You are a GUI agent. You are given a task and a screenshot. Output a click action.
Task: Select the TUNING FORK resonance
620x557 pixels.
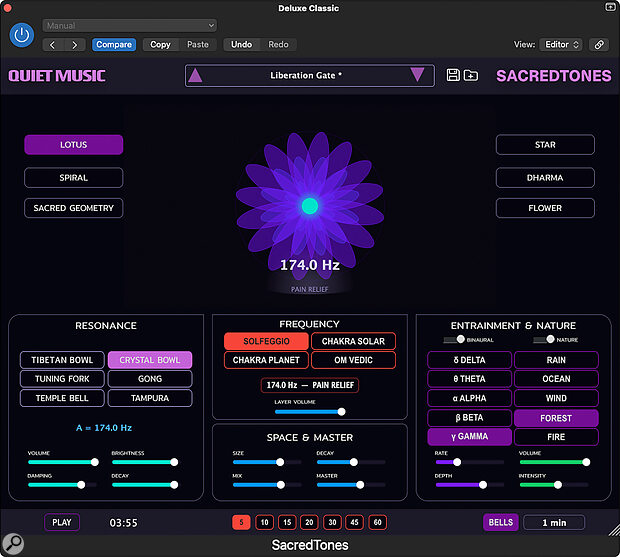(62, 379)
